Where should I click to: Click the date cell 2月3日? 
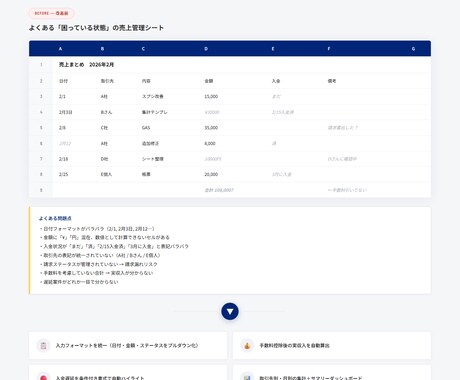click(x=66, y=112)
